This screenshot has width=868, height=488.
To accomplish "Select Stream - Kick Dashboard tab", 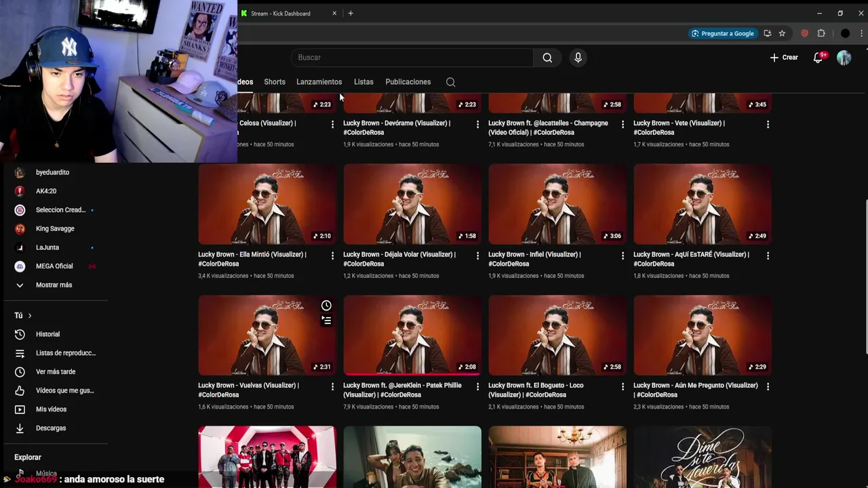I will 289,14.
